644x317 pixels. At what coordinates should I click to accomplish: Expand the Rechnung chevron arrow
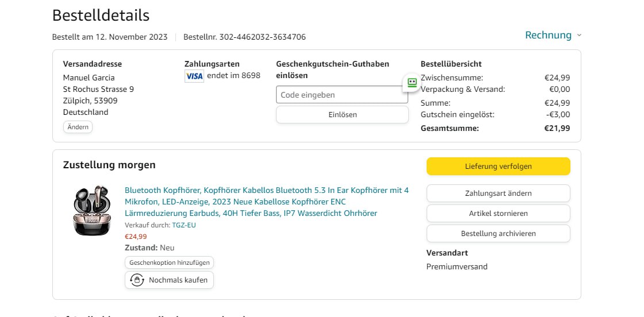click(x=579, y=36)
